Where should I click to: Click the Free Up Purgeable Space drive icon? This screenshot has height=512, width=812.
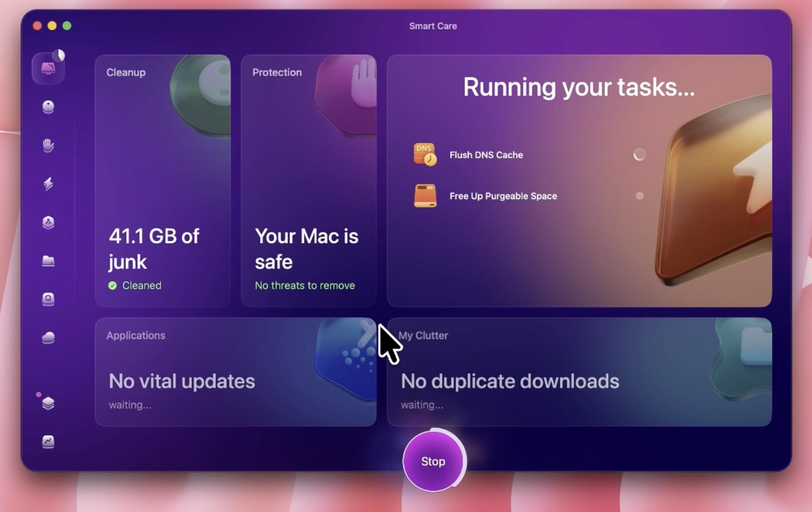coord(425,196)
